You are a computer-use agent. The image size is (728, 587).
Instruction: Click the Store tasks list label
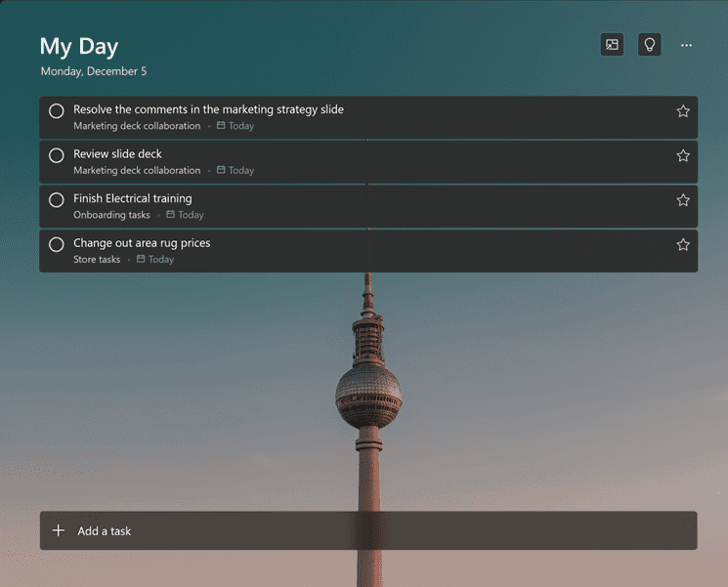[97, 260]
